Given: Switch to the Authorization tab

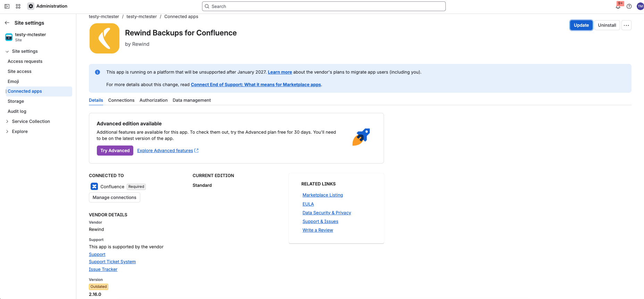Looking at the screenshot, I should tap(153, 100).
